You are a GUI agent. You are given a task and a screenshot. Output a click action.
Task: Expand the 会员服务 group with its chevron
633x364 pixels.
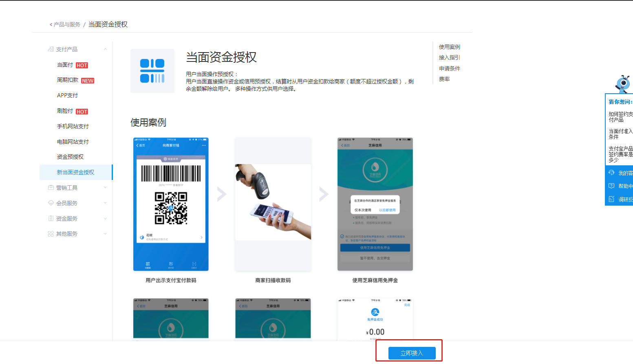point(105,203)
